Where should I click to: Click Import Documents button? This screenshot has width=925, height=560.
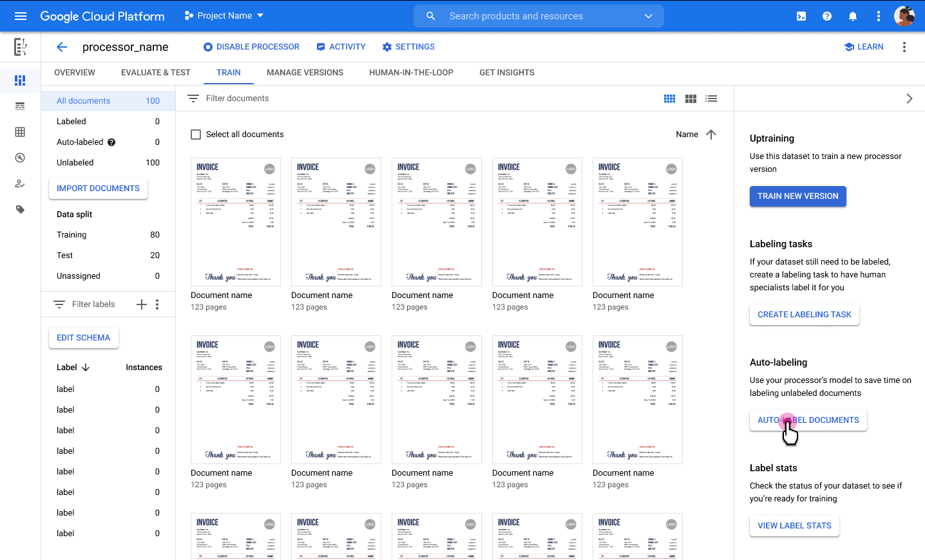pyautogui.click(x=98, y=189)
